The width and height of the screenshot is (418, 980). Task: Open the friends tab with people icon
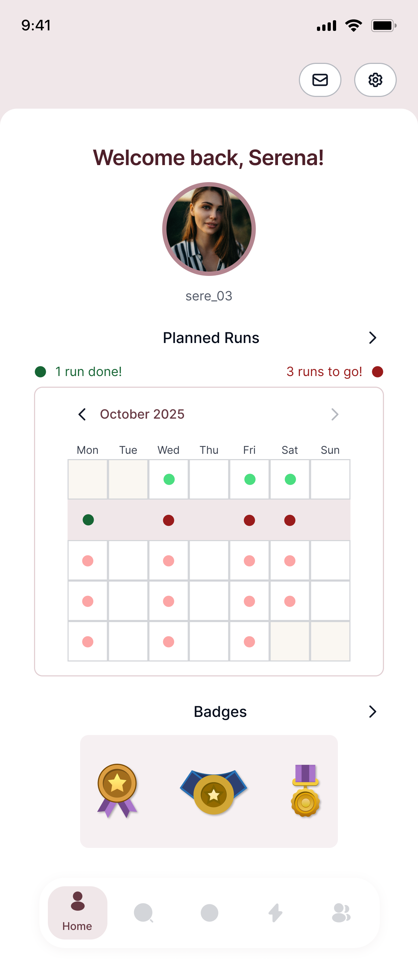(x=341, y=913)
